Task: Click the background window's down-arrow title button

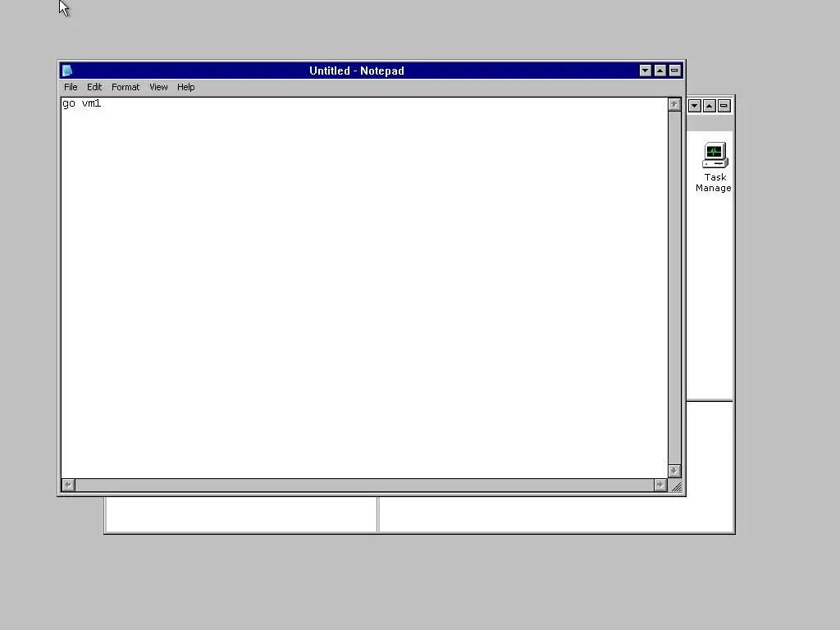Action: click(x=694, y=106)
